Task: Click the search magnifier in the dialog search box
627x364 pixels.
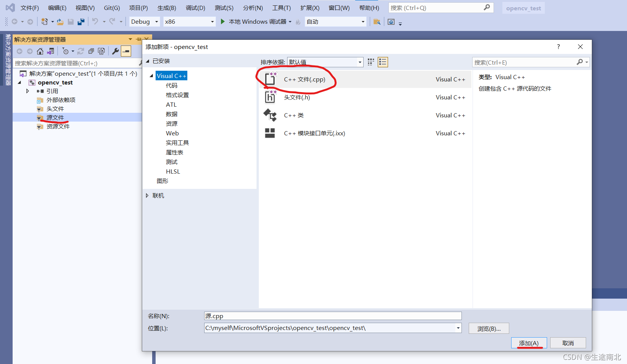Action: tap(580, 62)
